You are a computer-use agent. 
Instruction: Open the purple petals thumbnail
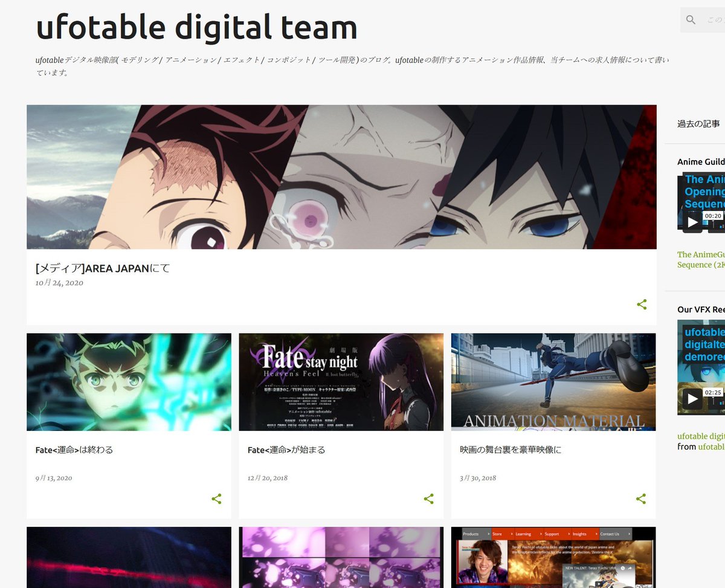(x=341, y=557)
